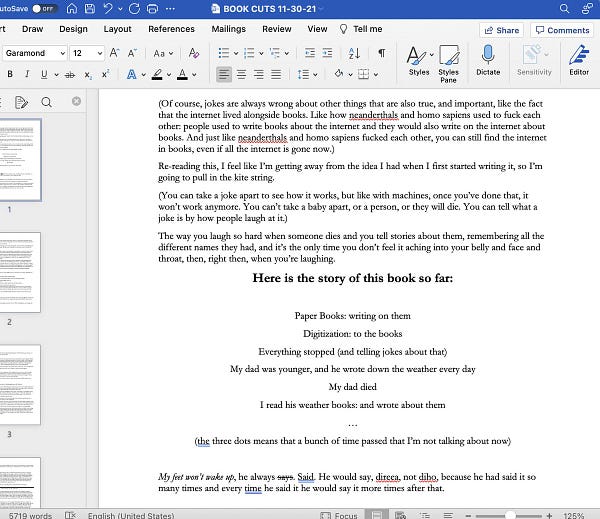Switch to Web Layout view
This screenshot has height=519, width=600.
point(400,515)
